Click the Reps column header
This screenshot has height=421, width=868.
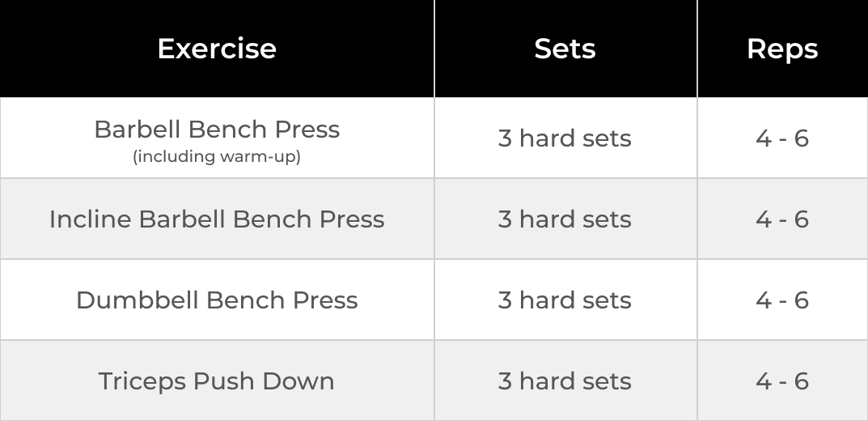point(781,49)
